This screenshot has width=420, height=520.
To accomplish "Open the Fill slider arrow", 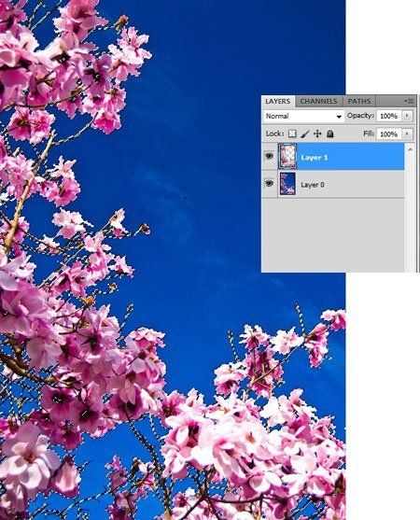I will pos(408,134).
